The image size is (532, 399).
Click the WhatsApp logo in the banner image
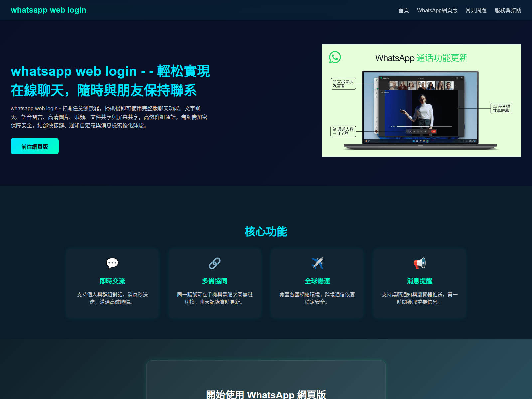335,57
